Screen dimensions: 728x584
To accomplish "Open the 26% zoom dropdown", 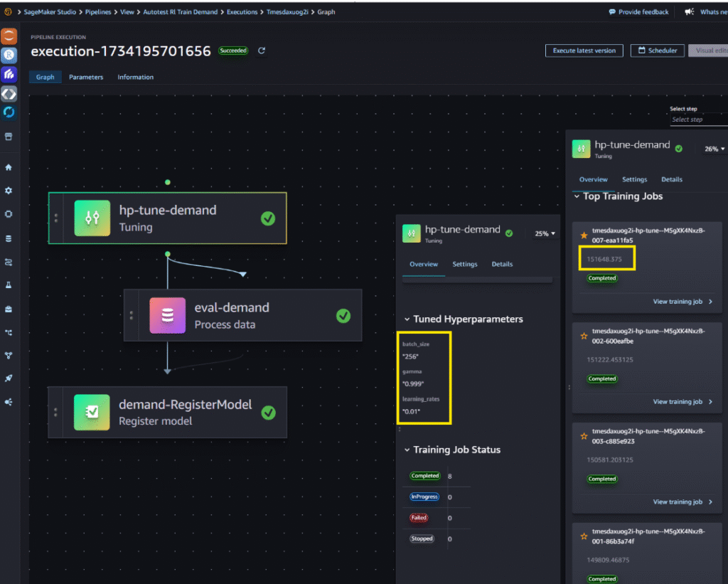I will [x=714, y=149].
